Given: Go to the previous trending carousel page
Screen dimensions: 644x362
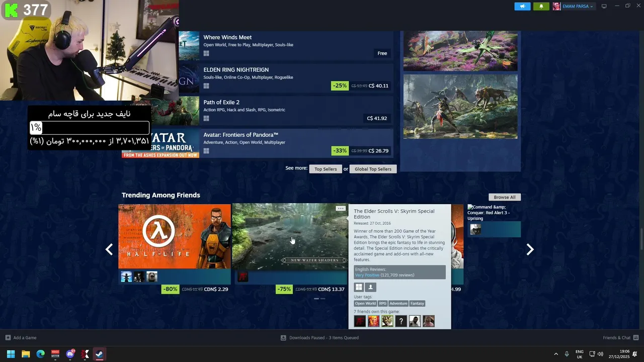Looking at the screenshot, I should tap(109, 249).
